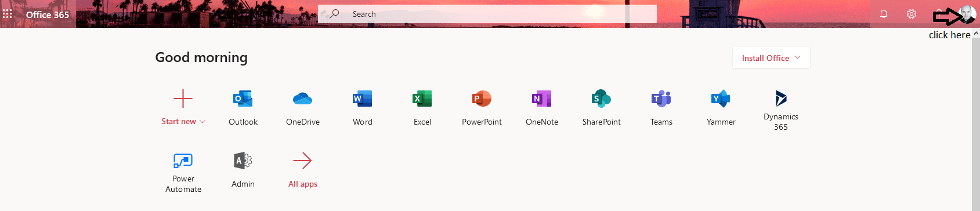Viewport: 980px width, 211px height.
Task: Open the settings gear
Action: (x=912, y=14)
